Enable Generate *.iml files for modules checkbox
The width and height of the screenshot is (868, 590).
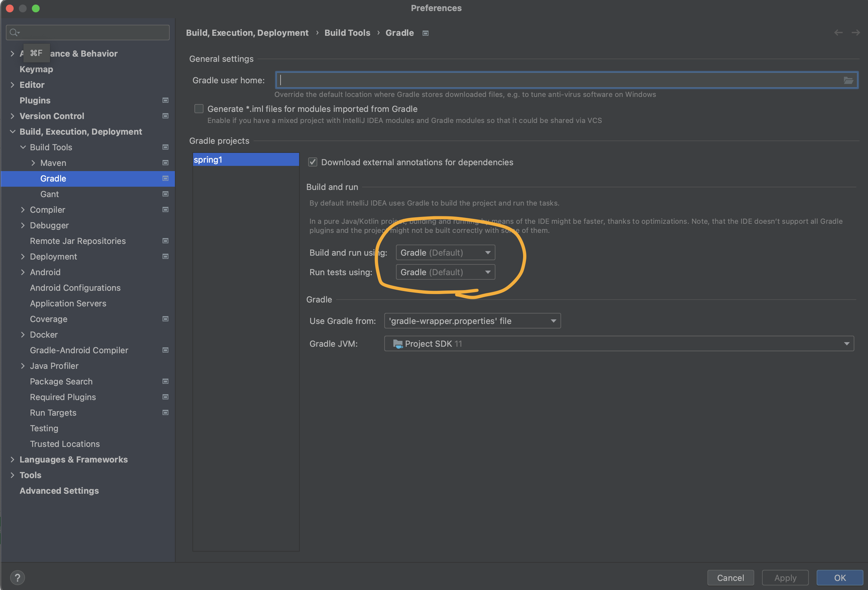point(199,109)
